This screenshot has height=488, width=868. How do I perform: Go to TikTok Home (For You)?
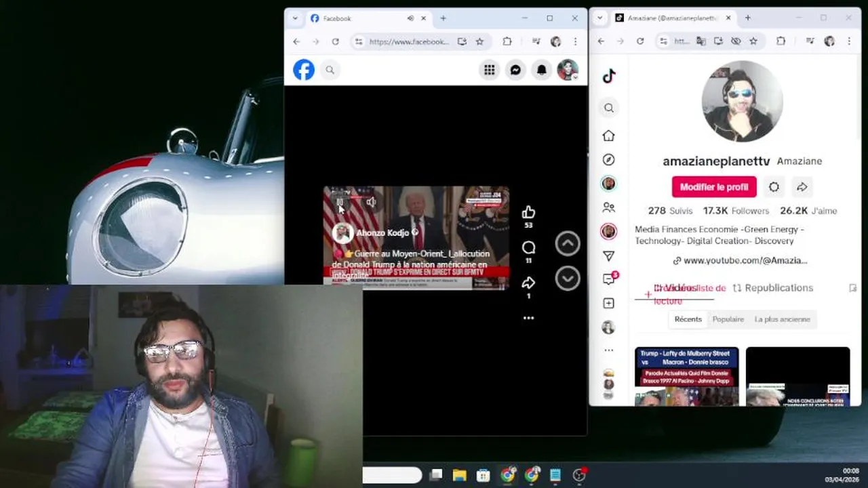pos(609,136)
